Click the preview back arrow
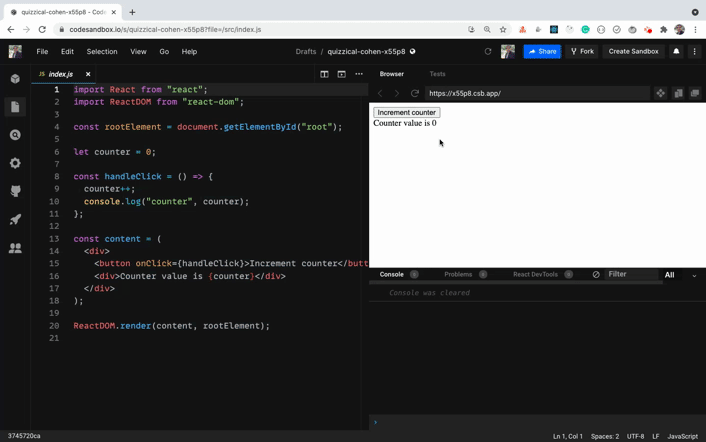The height and width of the screenshot is (442, 706). 380,93
